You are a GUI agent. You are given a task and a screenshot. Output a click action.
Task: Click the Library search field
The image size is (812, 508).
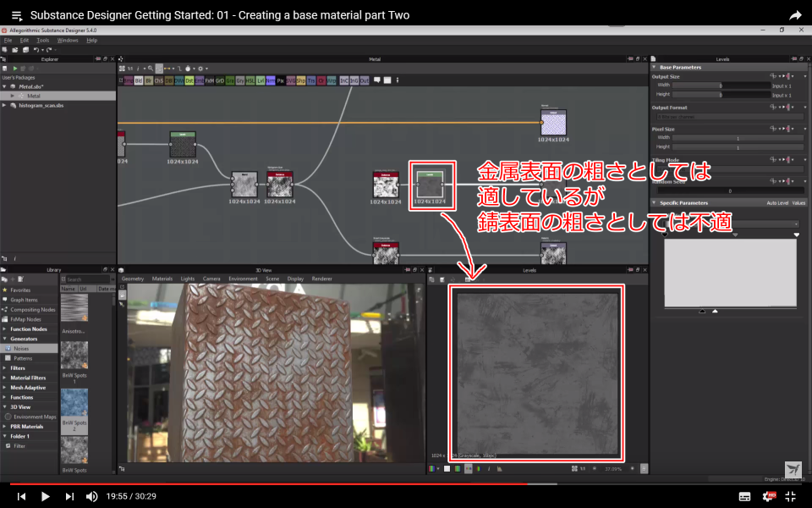pyautogui.click(x=86, y=279)
